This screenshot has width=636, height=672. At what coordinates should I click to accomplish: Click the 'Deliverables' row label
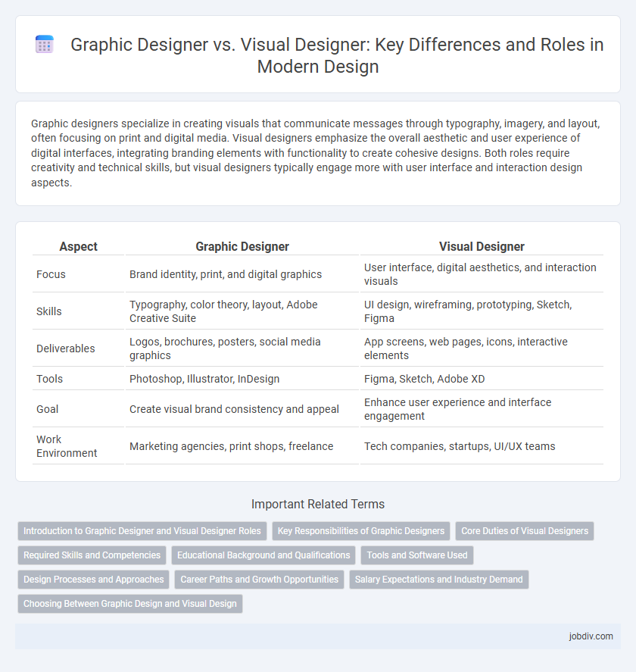pyautogui.click(x=66, y=349)
